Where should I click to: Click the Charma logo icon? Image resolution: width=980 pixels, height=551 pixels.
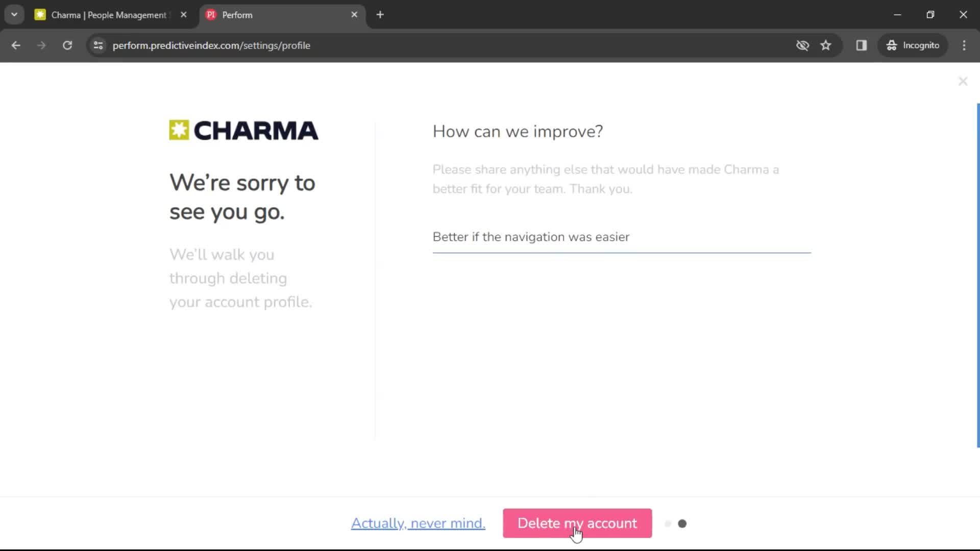(179, 130)
